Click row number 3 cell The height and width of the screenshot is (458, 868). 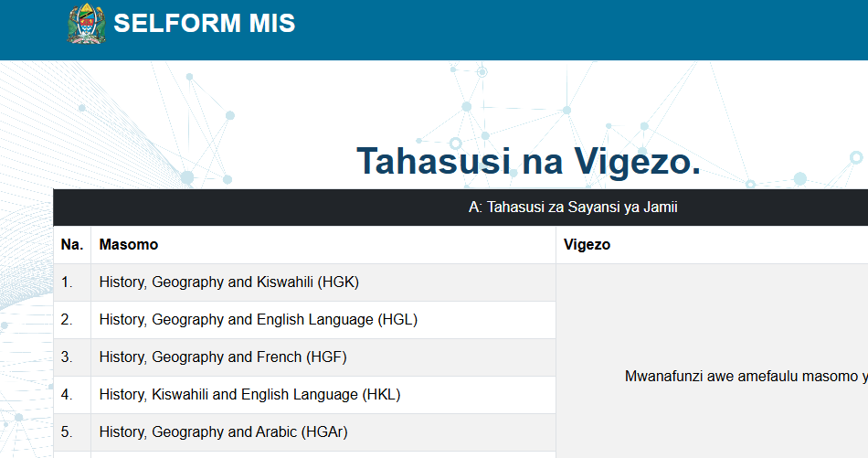68,357
